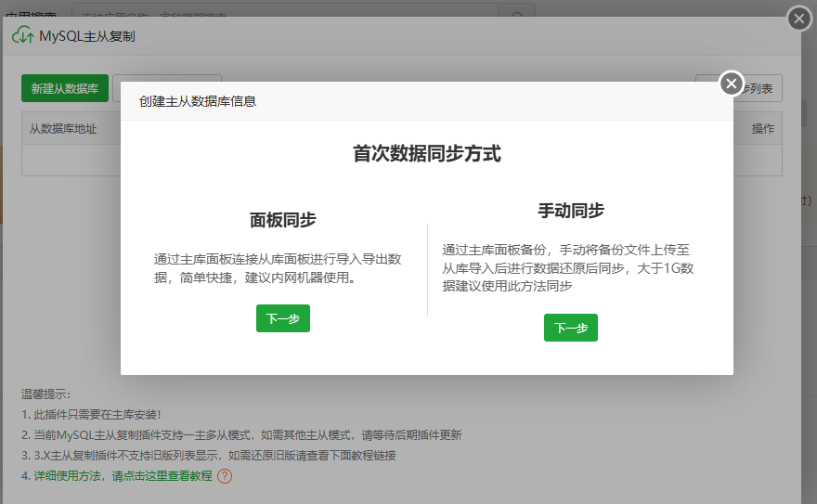Select the 手动同步 heading
This screenshot has height=504, width=817.
point(571,211)
